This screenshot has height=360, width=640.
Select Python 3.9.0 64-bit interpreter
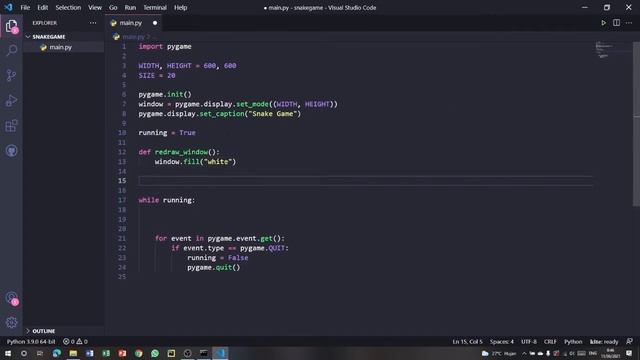pyautogui.click(x=31, y=341)
